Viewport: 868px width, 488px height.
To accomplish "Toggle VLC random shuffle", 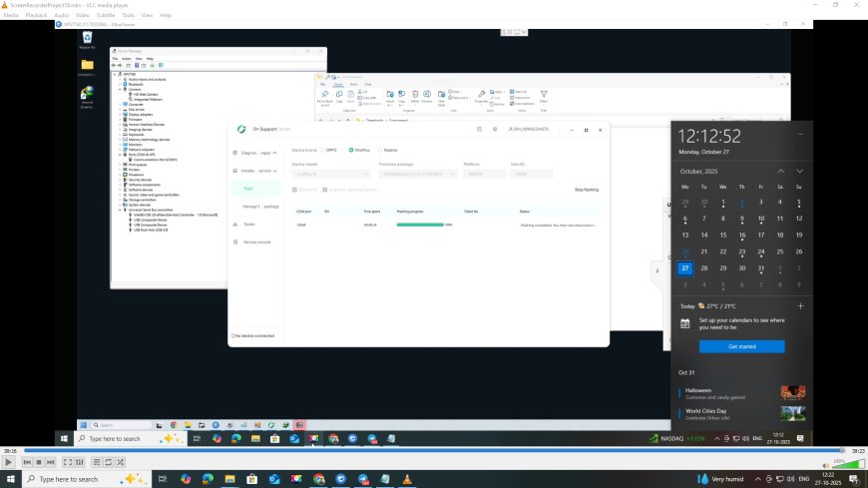I will 120,462.
